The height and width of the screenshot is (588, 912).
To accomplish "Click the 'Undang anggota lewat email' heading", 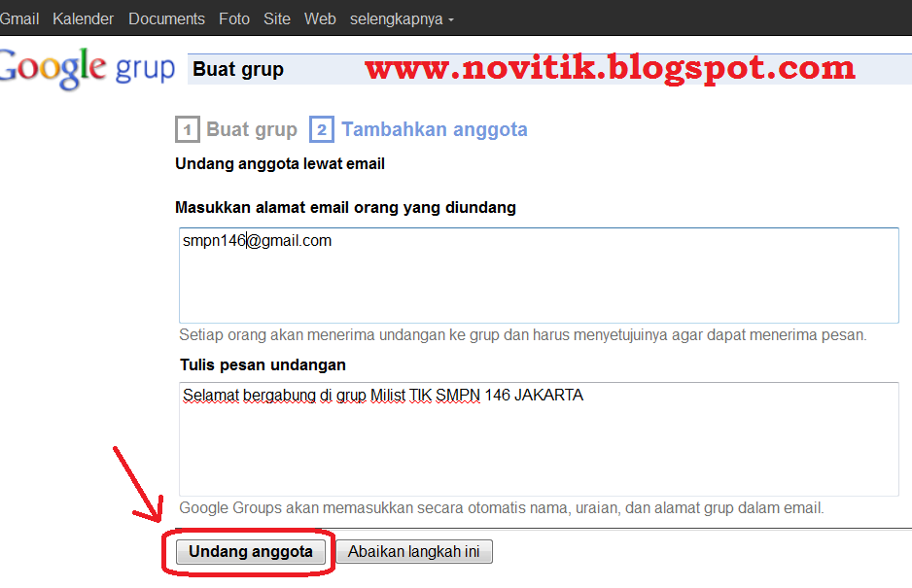I will [280, 164].
